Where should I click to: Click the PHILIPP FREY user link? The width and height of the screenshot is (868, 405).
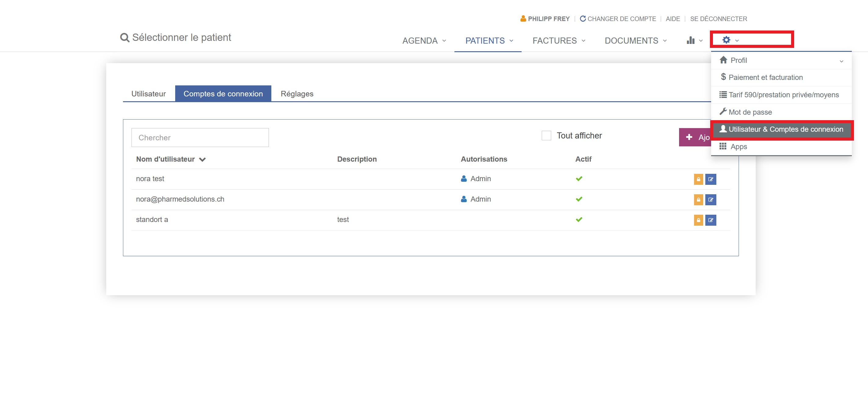pos(544,19)
